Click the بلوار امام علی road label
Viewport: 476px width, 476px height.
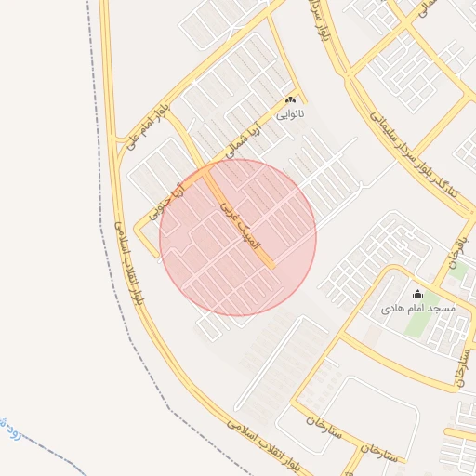point(149,127)
